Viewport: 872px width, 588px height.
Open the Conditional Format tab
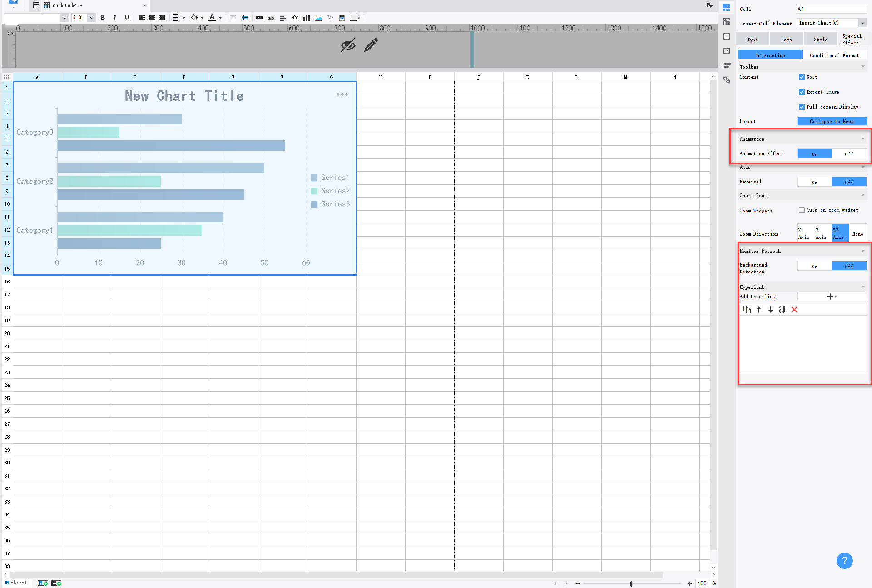(x=834, y=55)
